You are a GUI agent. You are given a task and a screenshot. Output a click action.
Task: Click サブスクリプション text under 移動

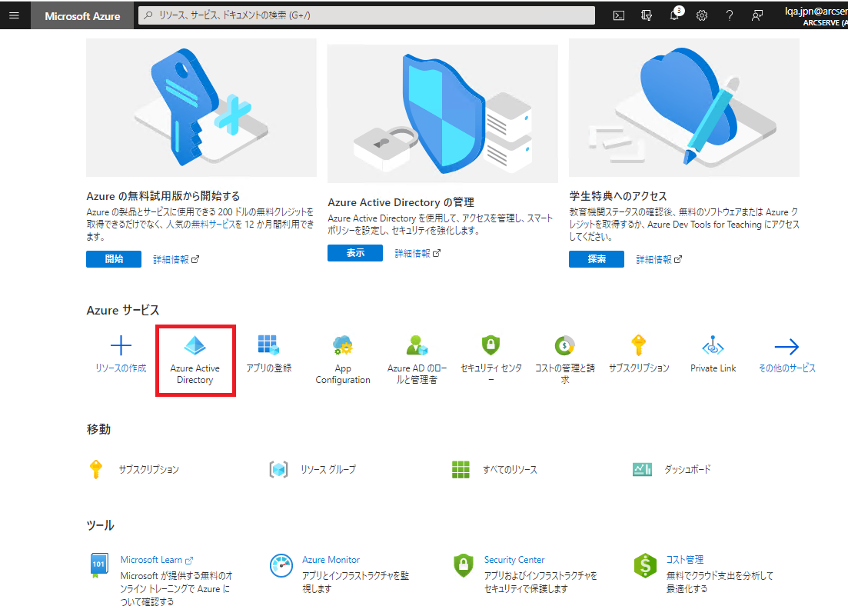point(148,469)
